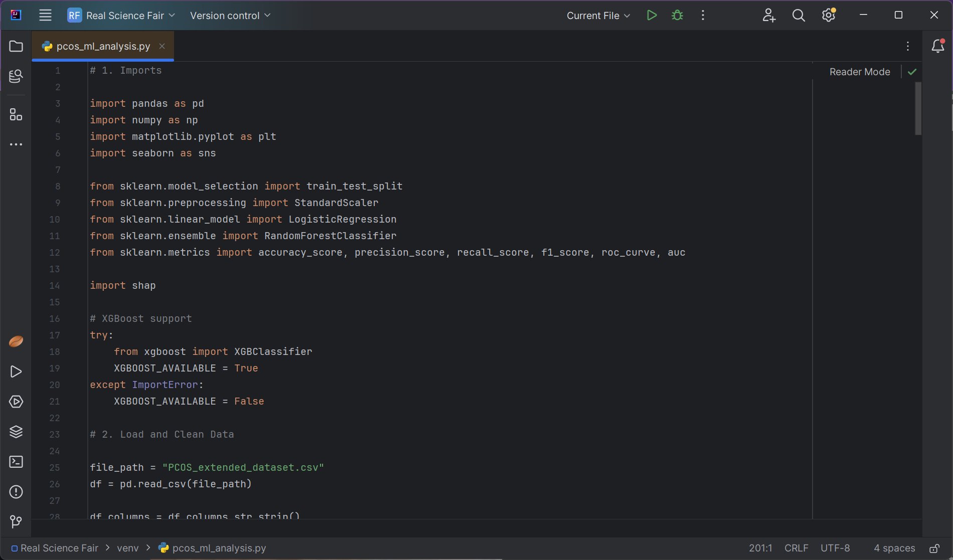Click the Search Everywhere magnifier
This screenshot has width=953, height=560.
pyautogui.click(x=799, y=16)
